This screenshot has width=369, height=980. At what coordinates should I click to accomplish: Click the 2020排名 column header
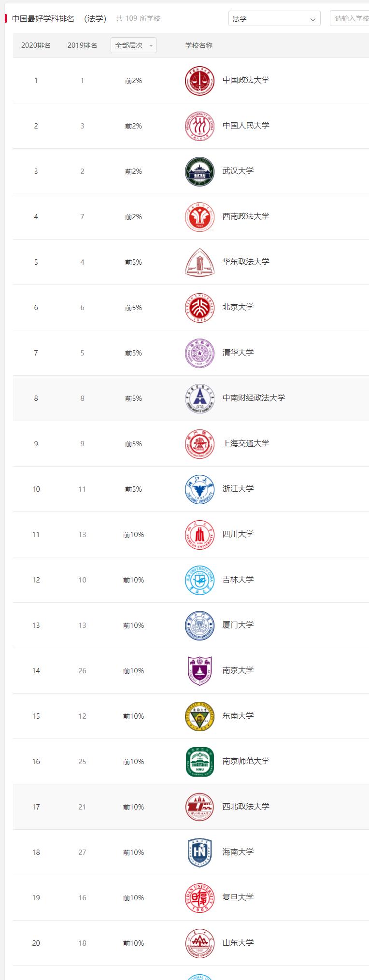36,45
